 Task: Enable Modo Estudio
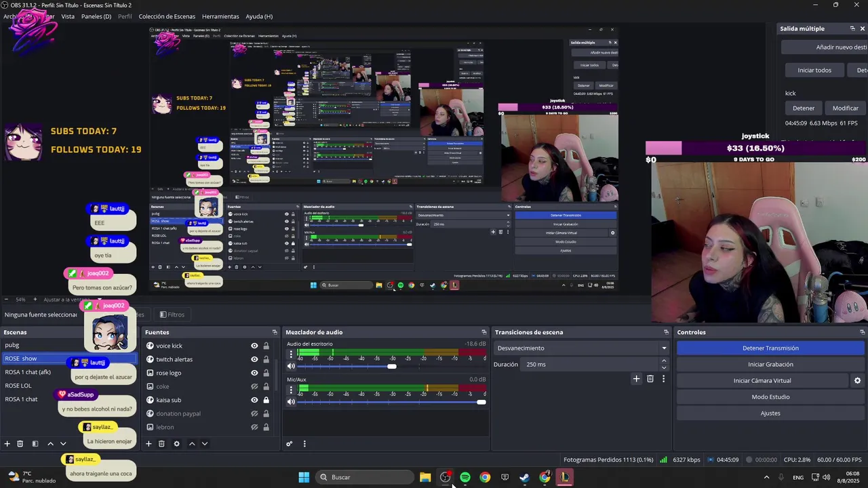click(770, 397)
